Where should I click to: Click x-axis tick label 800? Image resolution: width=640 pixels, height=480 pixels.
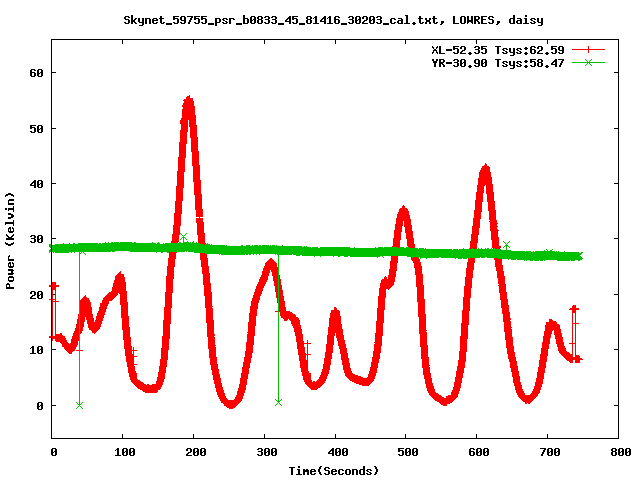pyautogui.click(x=620, y=452)
